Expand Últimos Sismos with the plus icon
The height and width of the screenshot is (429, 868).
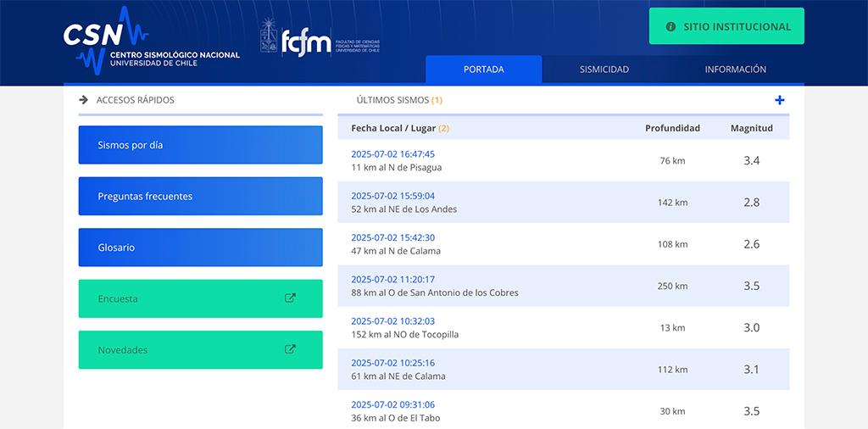click(780, 100)
